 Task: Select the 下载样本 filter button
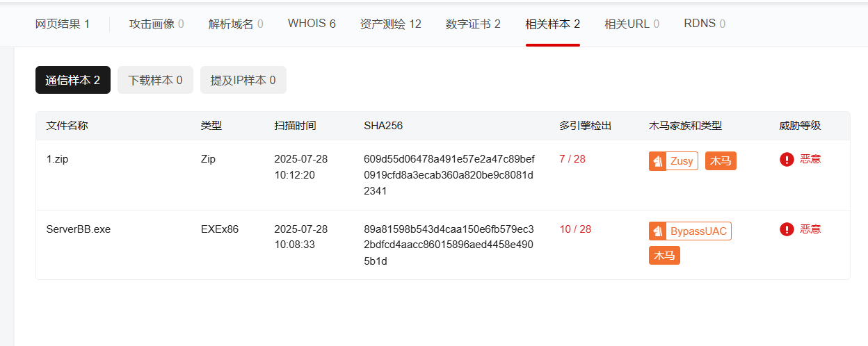tap(155, 81)
